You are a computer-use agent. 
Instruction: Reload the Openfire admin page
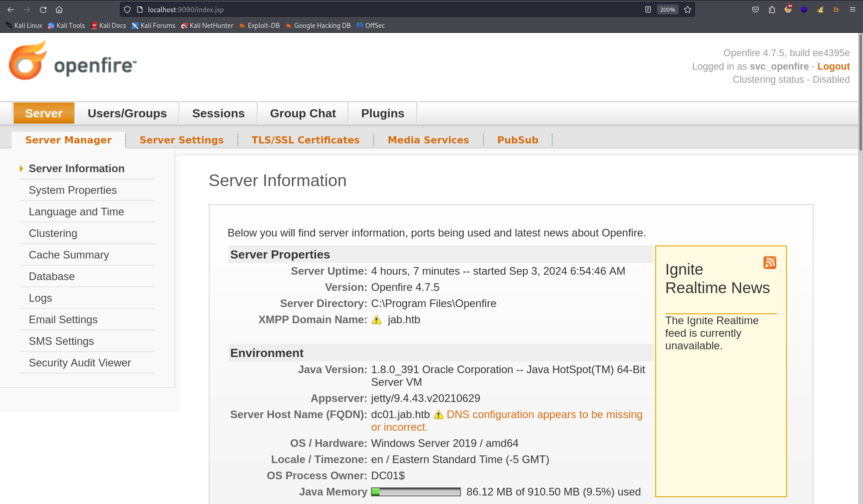(x=43, y=9)
